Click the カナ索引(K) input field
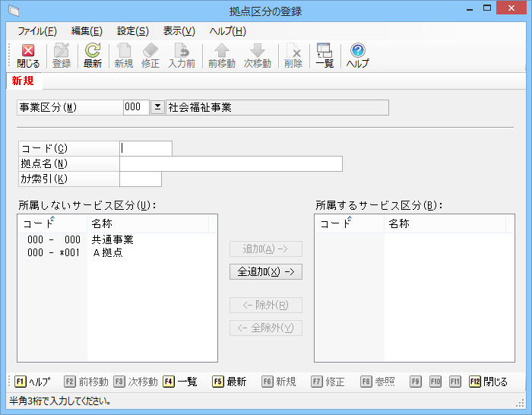Screen dimensions: 532x415 pos(141,179)
